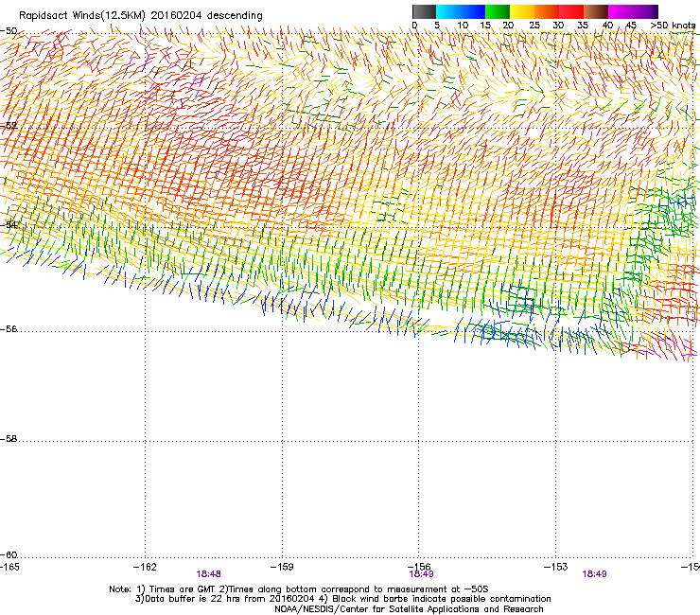Click the -153 longitude axis label
The height and width of the screenshot is (615, 700).
pyautogui.click(x=556, y=567)
